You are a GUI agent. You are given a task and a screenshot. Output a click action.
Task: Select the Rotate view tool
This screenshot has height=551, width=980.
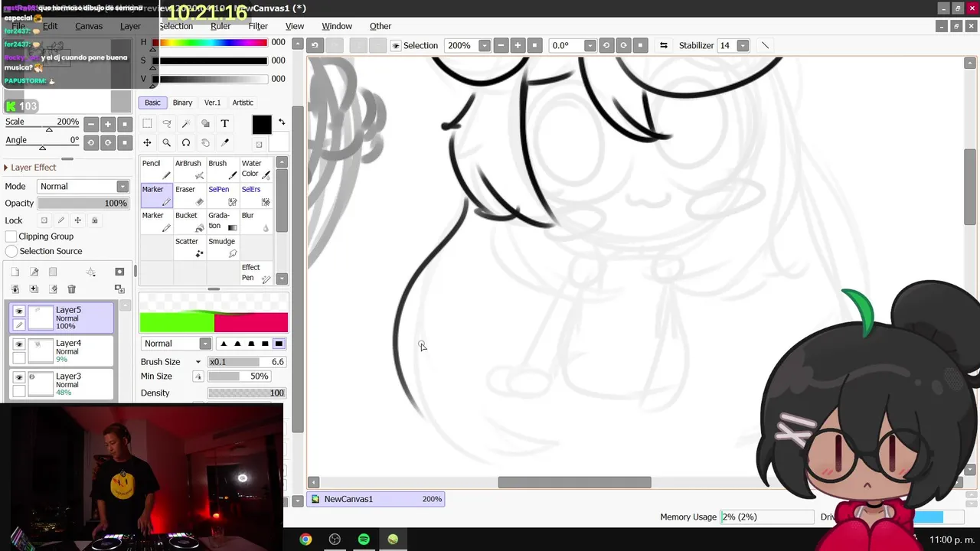tap(186, 142)
